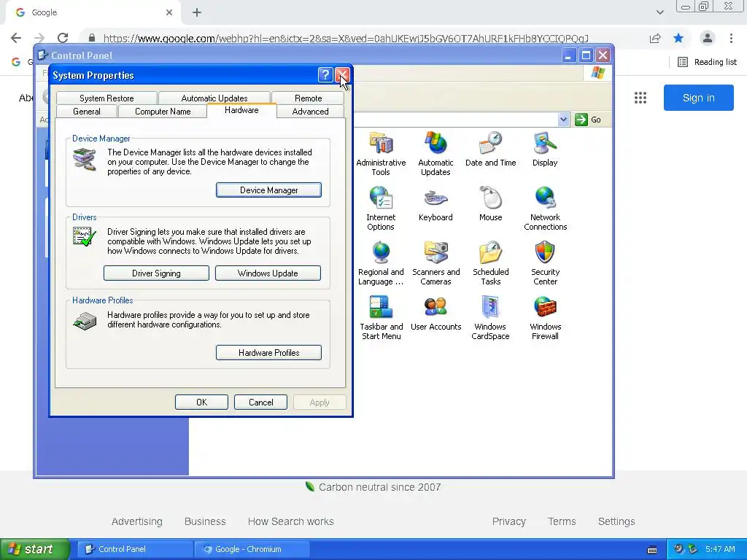Select Google - Chromium taskbar button
Viewport: 747px width, 560px height.
(252, 549)
